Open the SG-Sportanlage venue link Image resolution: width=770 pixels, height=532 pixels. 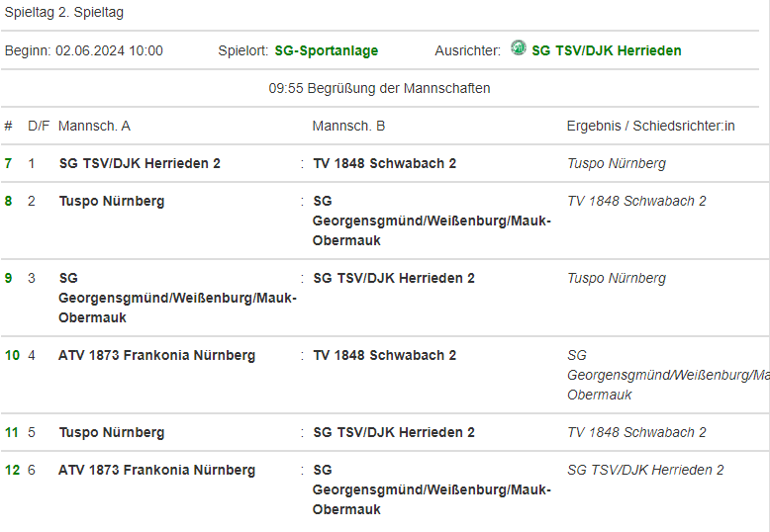pos(326,50)
